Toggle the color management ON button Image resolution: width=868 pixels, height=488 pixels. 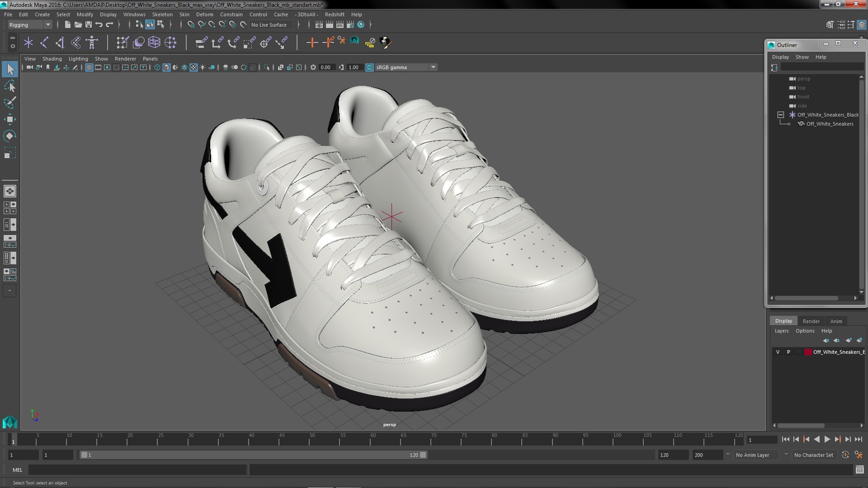pos(369,67)
